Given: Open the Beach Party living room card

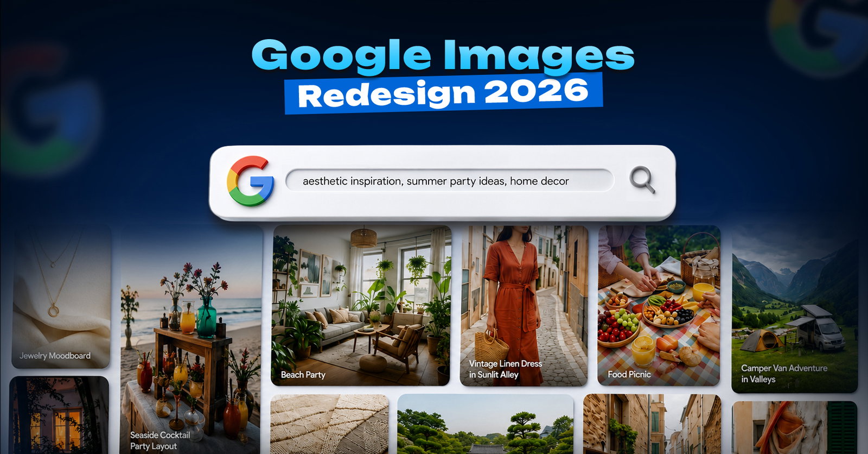Looking at the screenshot, I should point(361,306).
